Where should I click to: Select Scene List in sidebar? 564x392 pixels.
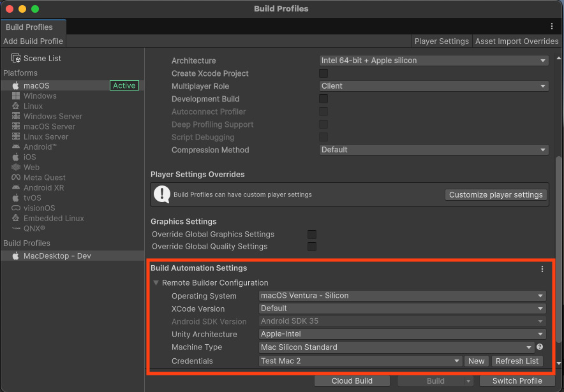tap(72, 58)
